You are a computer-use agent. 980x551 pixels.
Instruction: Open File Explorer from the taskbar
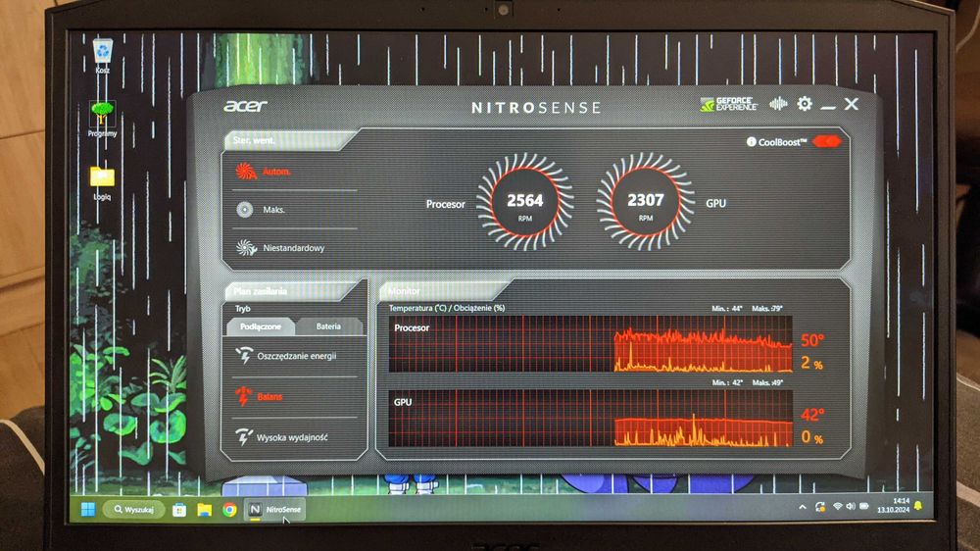click(x=205, y=511)
